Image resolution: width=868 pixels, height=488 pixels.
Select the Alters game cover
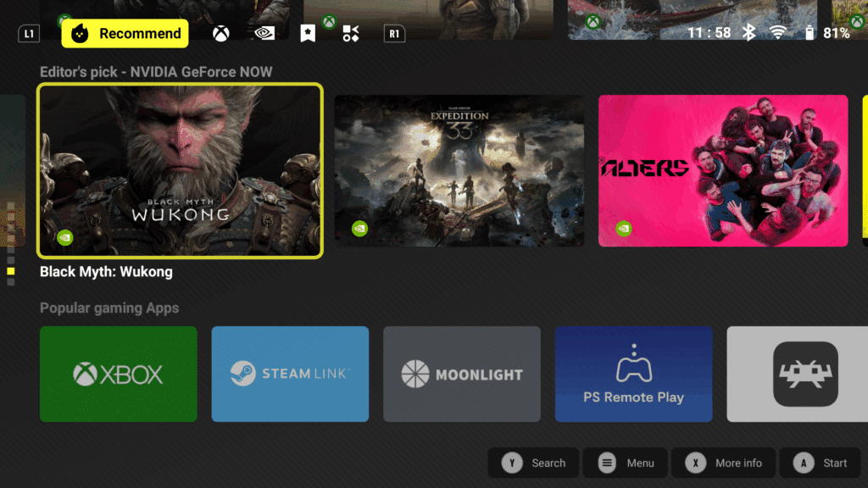pyautogui.click(x=723, y=170)
